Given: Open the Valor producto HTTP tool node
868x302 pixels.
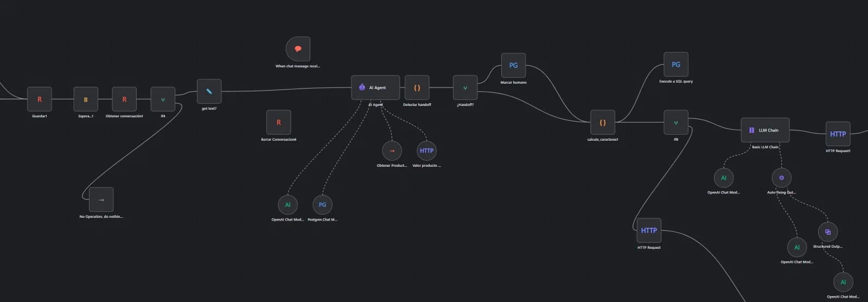Looking at the screenshot, I should (426, 150).
